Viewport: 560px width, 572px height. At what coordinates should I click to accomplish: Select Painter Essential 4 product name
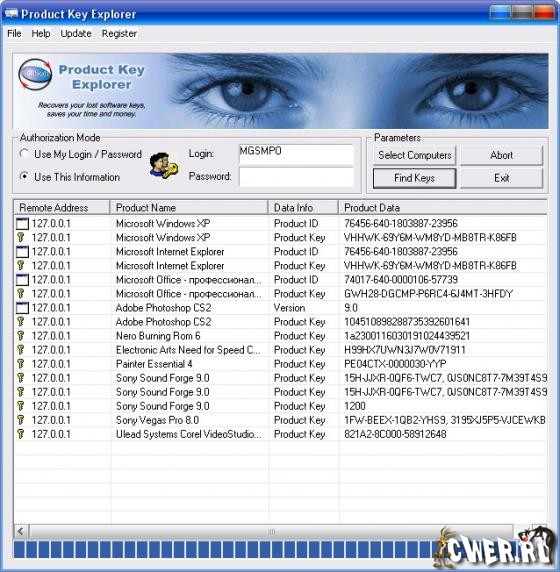(x=154, y=364)
